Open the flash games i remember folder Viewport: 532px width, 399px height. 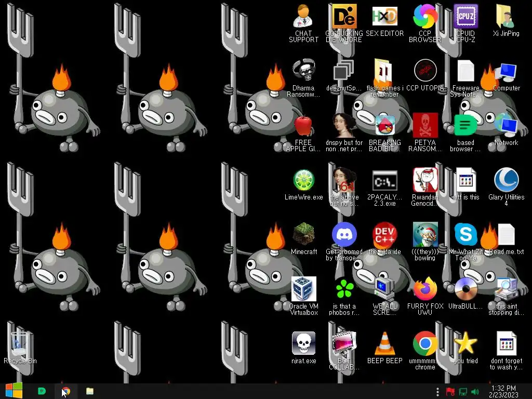pos(384,70)
